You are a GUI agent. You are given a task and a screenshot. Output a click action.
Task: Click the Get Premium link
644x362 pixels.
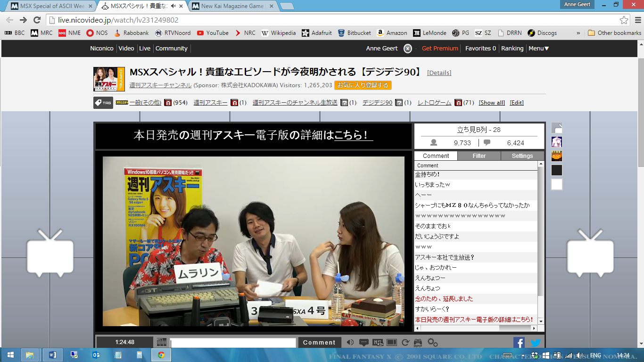[x=440, y=49]
